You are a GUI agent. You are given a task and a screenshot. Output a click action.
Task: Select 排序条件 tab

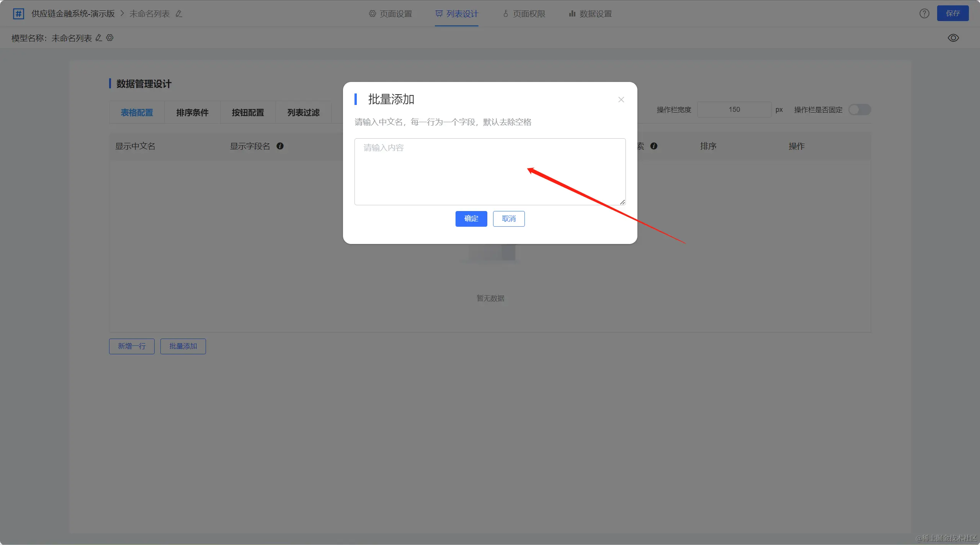(x=192, y=113)
